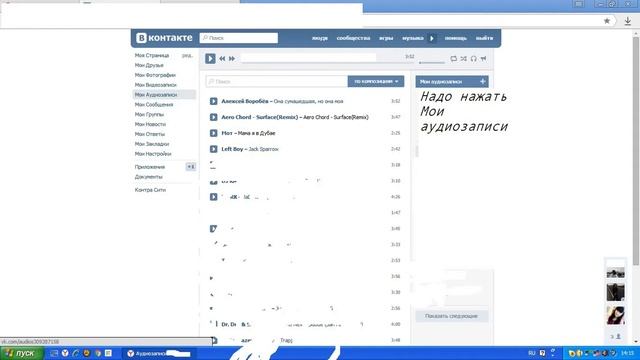Open Мои Фотографии in sidebar
The image size is (640, 360).
[155, 75]
